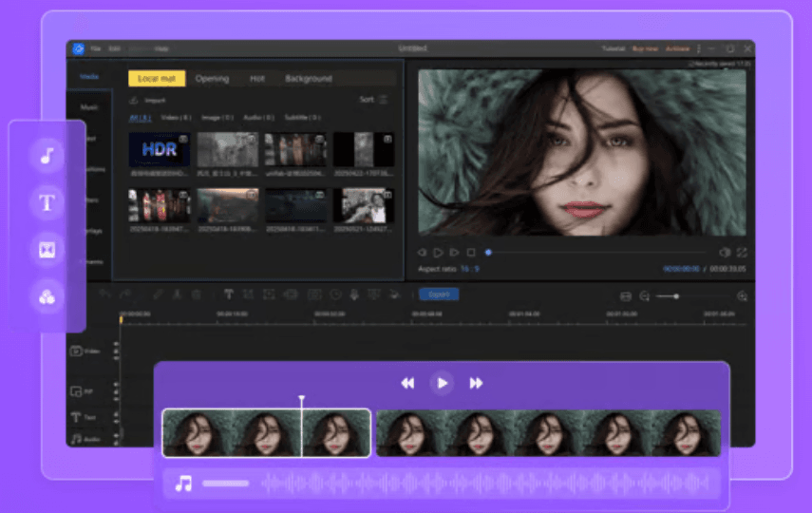
Task: Click the music note icon in purple side panel
Action: [47, 155]
